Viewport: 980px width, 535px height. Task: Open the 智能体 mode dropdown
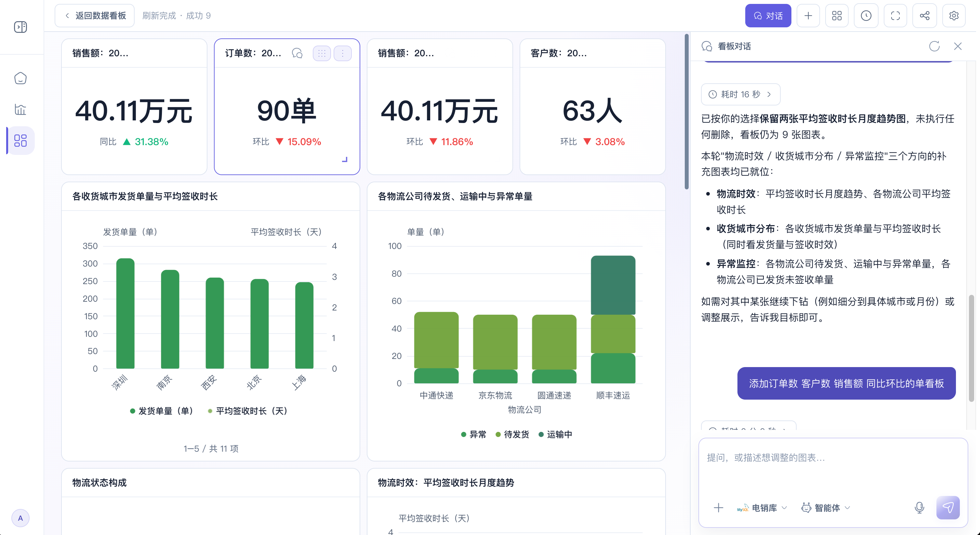826,508
